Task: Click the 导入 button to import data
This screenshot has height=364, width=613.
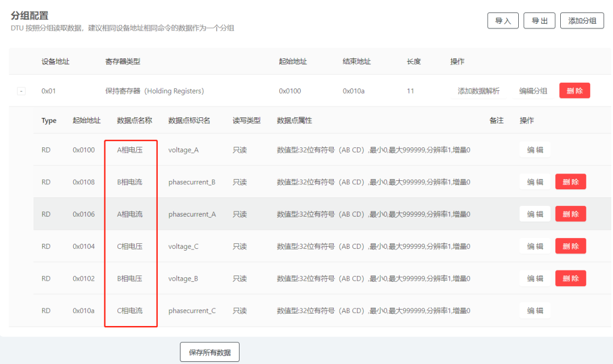Action: (502, 20)
